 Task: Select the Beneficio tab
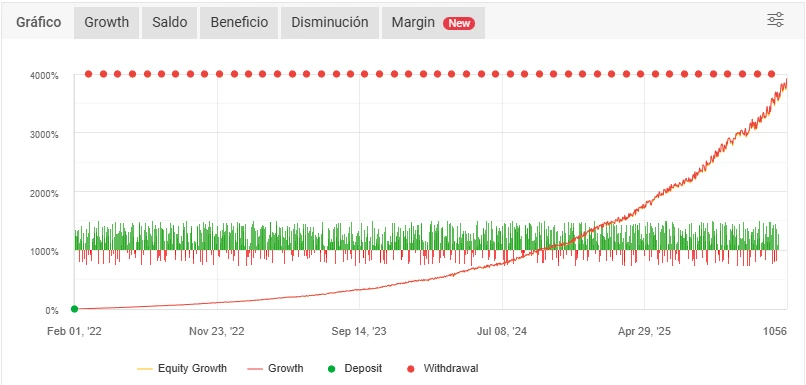click(239, 23)
